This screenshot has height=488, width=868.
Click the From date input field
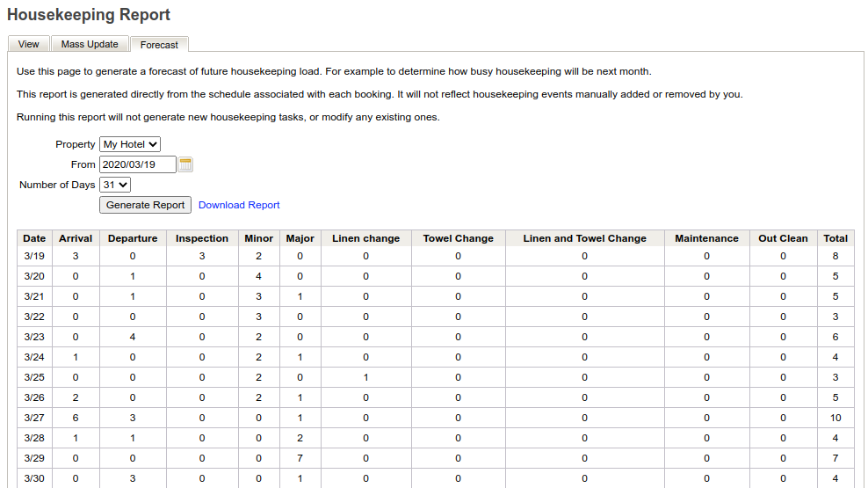(138, 164)
